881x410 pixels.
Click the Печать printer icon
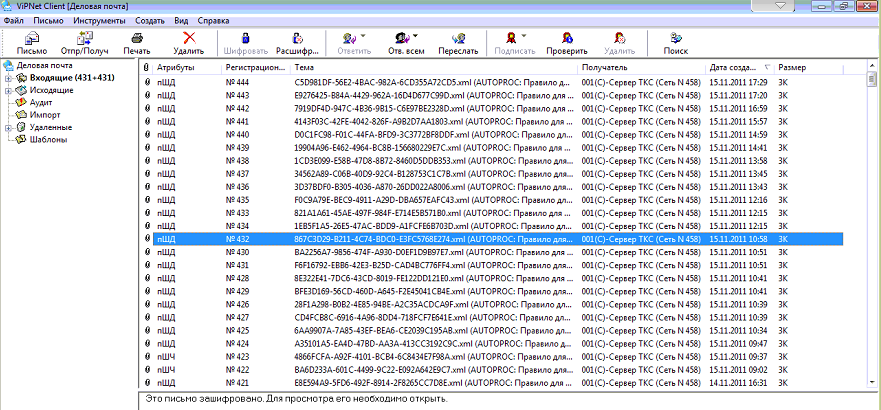pyautogui.click(x=137, y=39)
